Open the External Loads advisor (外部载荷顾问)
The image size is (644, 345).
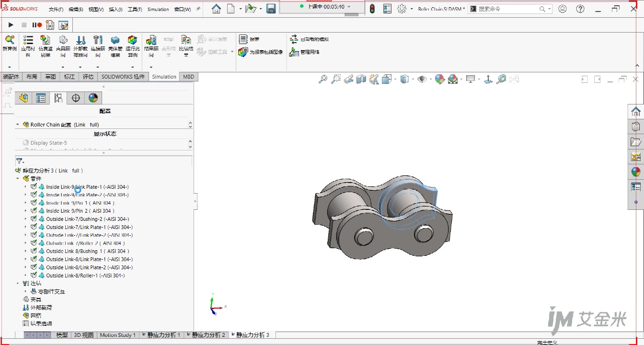[x=80, y=41]
